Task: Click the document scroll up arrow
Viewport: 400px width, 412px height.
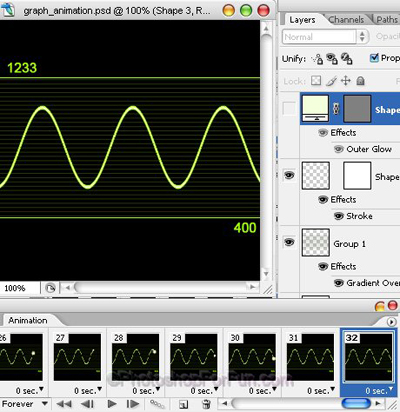Action: point(266,28)
